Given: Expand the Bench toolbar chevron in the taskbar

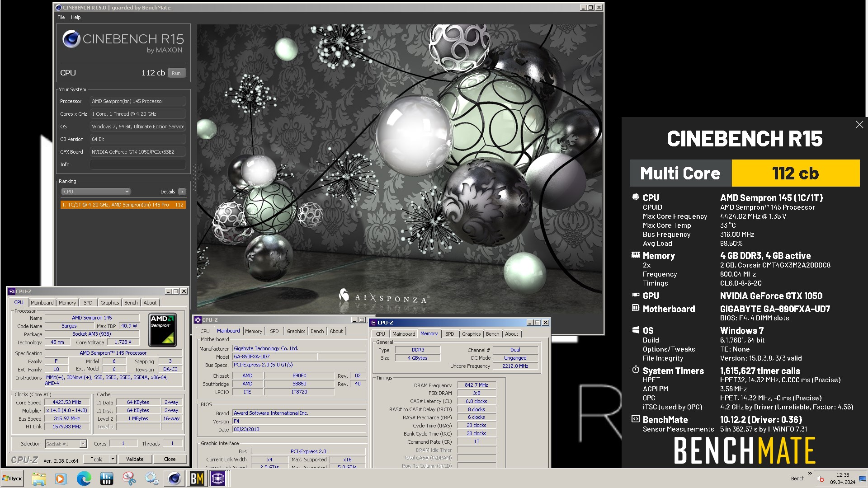Looking at the screenshot, I should (810, 474).
